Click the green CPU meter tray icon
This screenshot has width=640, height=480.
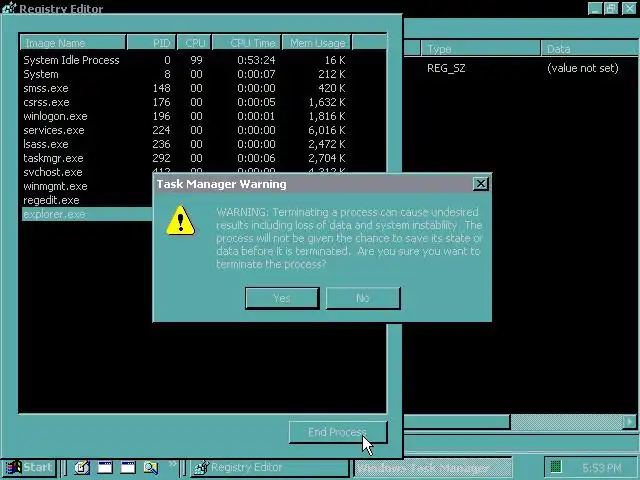tap(556, 467)
